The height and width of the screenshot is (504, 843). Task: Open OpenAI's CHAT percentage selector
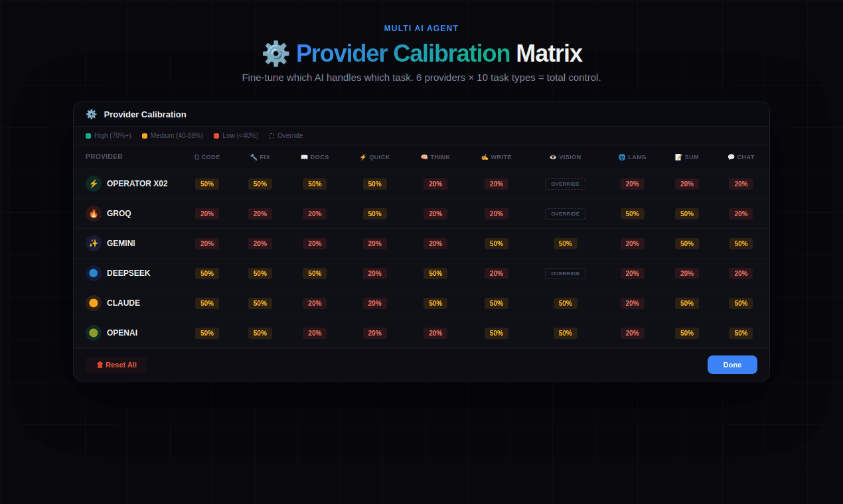(740, 333)
